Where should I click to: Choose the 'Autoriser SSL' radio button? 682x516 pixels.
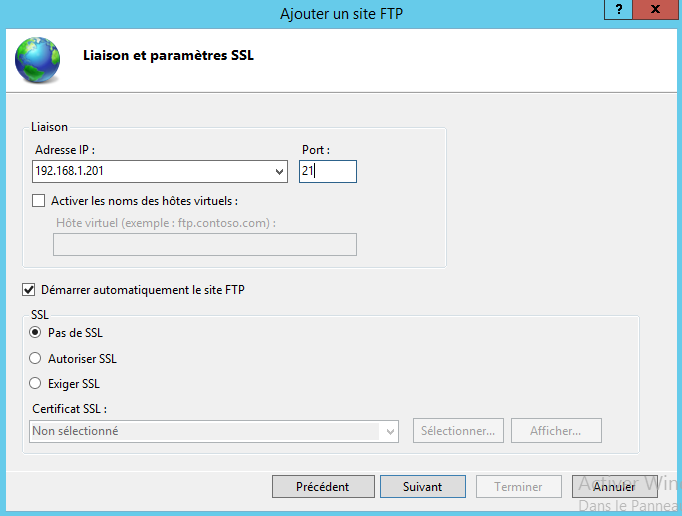[x=36, y=359]
